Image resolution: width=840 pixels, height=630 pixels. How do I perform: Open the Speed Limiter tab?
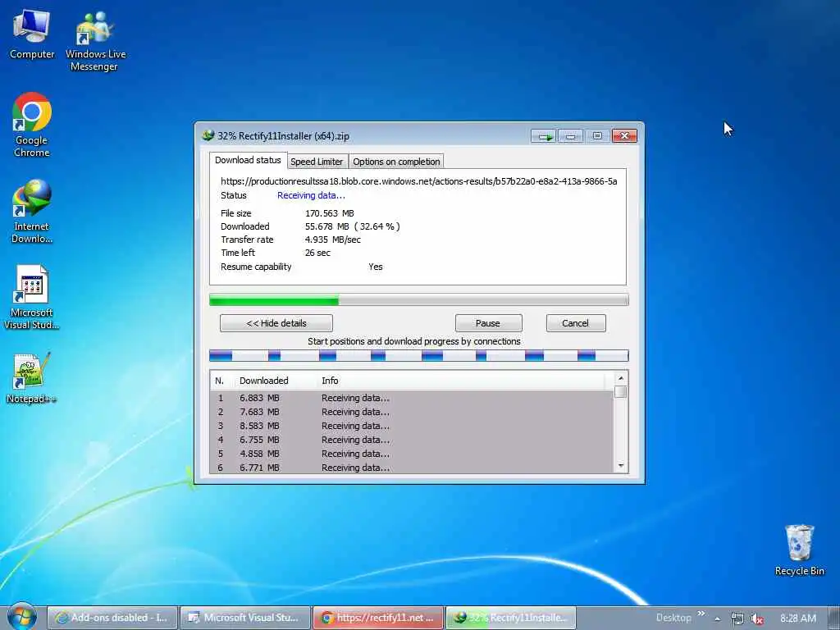(x=317, y=162)
